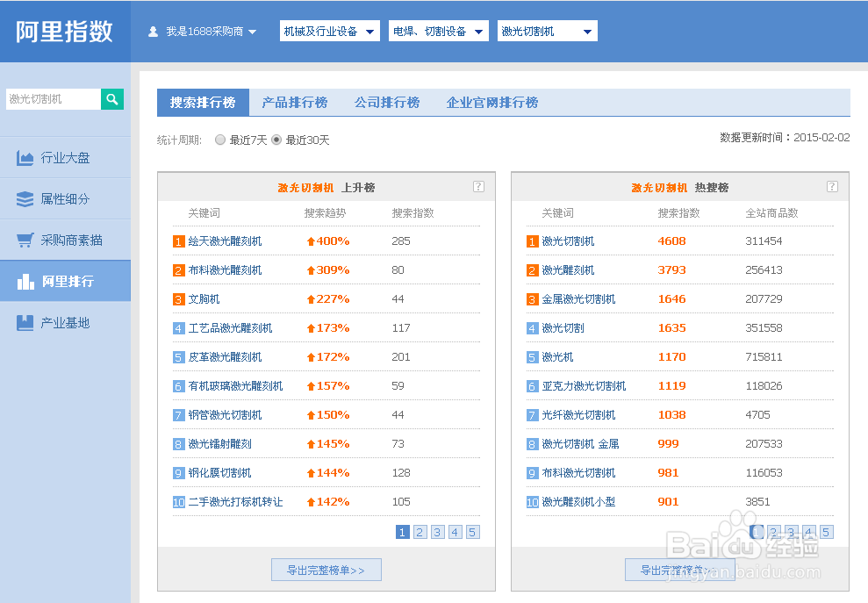Open the 公司排行榜 tab

coord(387,103)
